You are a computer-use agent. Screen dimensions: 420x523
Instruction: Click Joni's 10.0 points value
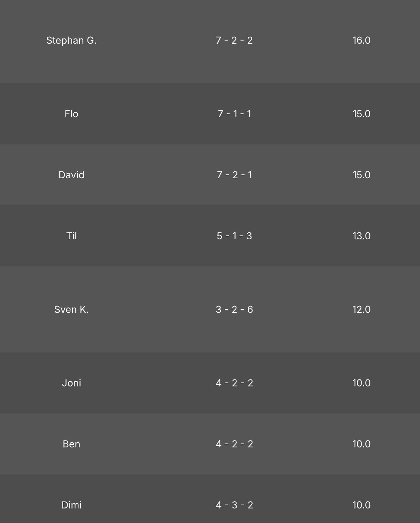tap(361, 383)
